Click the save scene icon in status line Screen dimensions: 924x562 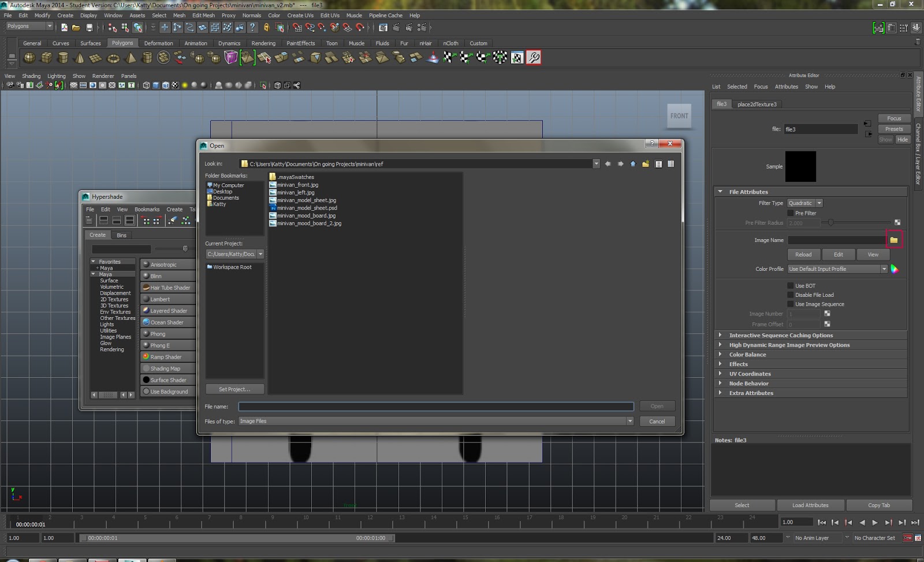[x=89, y=27]
